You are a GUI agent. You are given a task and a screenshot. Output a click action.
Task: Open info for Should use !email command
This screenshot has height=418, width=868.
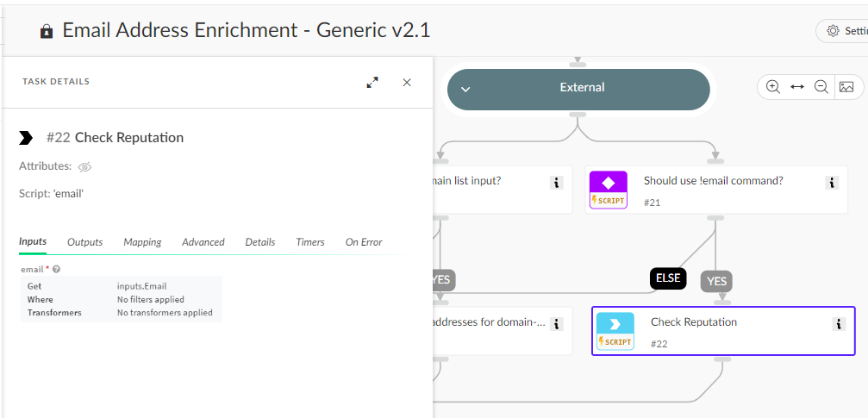coord(832,183)
